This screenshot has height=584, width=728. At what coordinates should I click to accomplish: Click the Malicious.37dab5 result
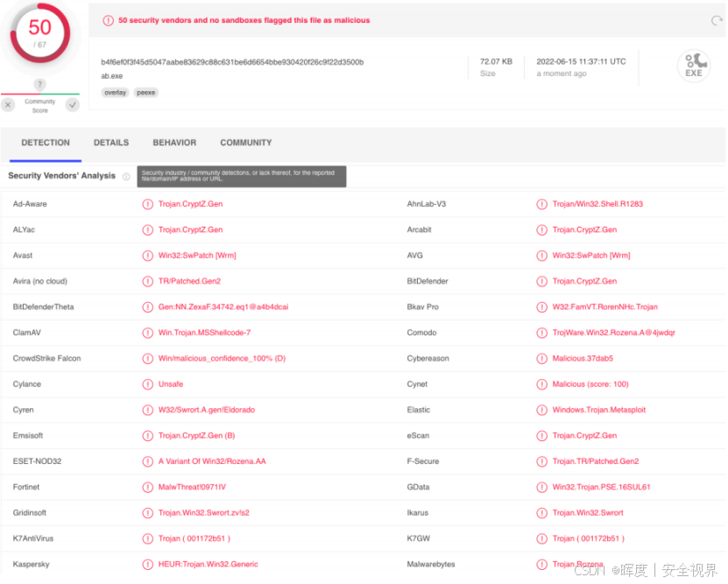[583, 359]
